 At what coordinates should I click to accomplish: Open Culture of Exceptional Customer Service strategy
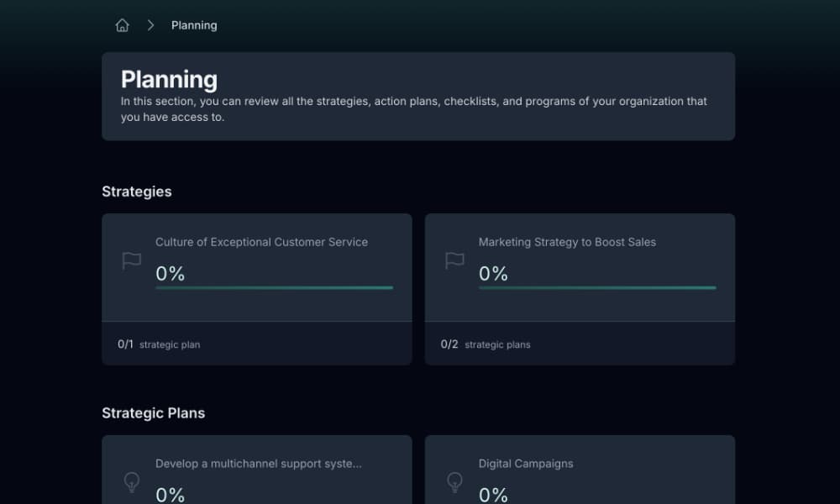[x=261, y=242]
